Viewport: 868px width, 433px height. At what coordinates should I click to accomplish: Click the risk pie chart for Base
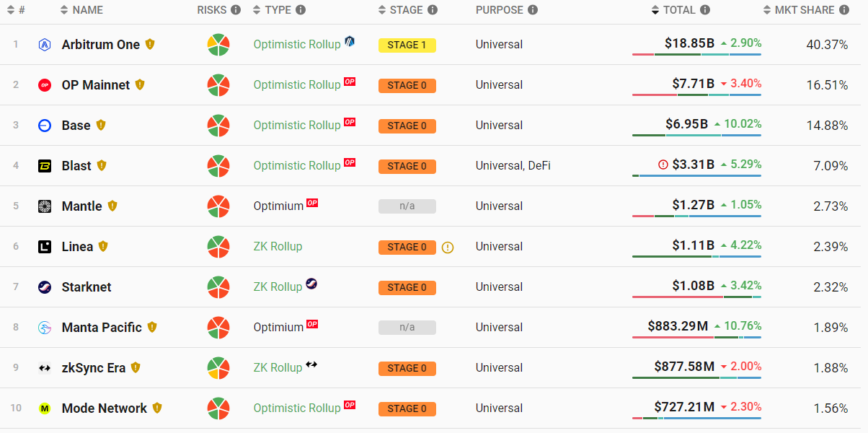tap(218, 126)
